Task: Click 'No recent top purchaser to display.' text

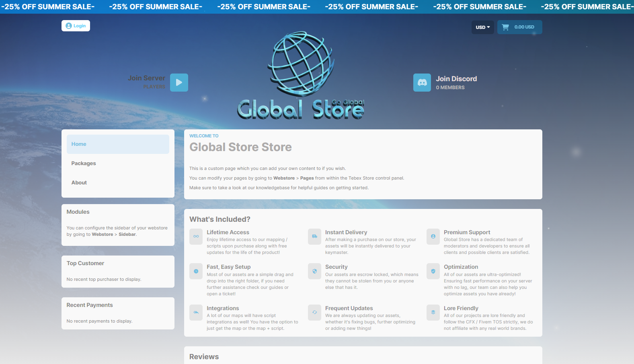Action: (104, 279)
